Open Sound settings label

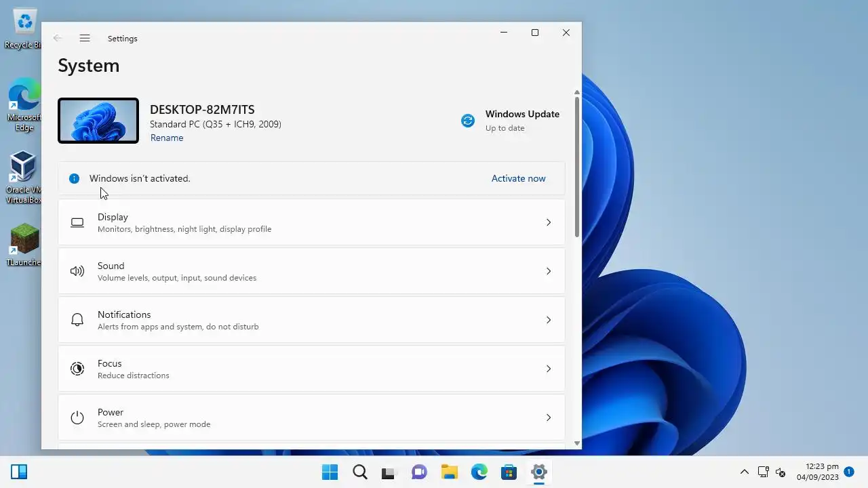tap(111, 266)
